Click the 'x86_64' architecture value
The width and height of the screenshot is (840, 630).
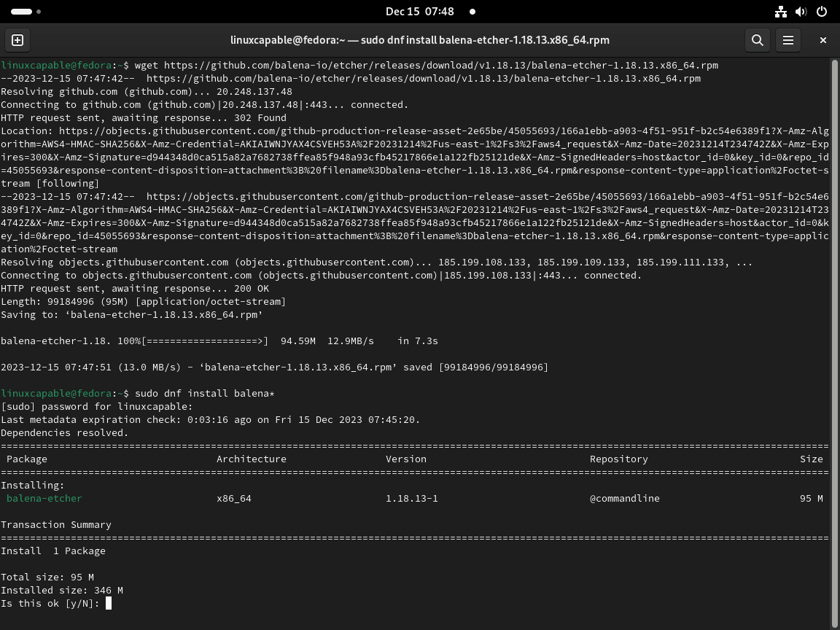(x=233, y=498)
